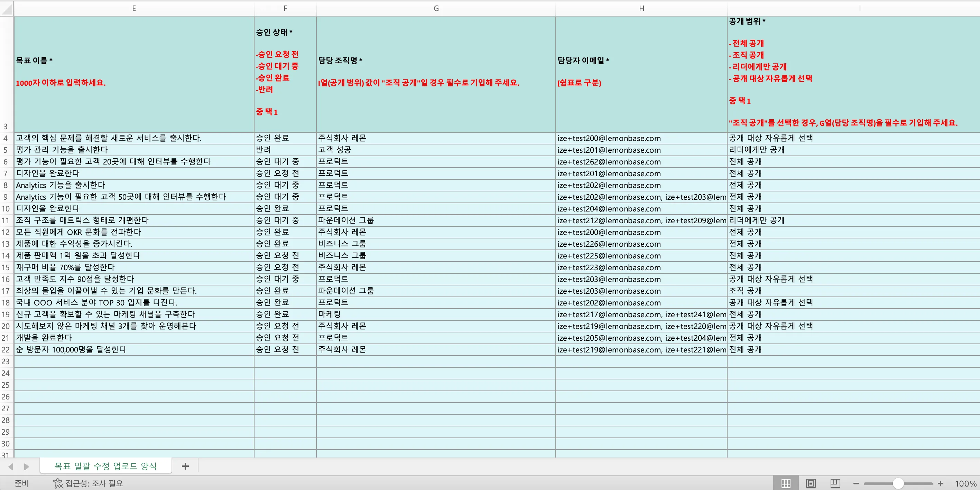This screenshot has width=980, height=490.
Task: Switch to Page Layout view icon
Action: coord(811,483)
